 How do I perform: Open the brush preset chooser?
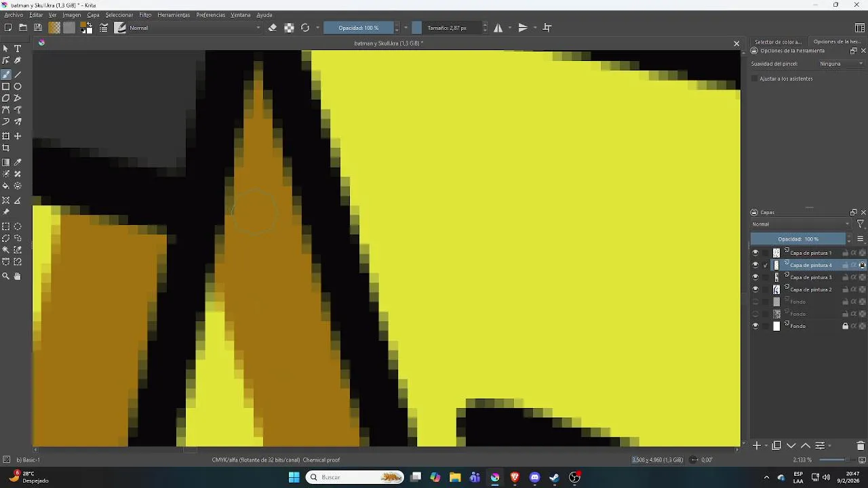[120, 28]
